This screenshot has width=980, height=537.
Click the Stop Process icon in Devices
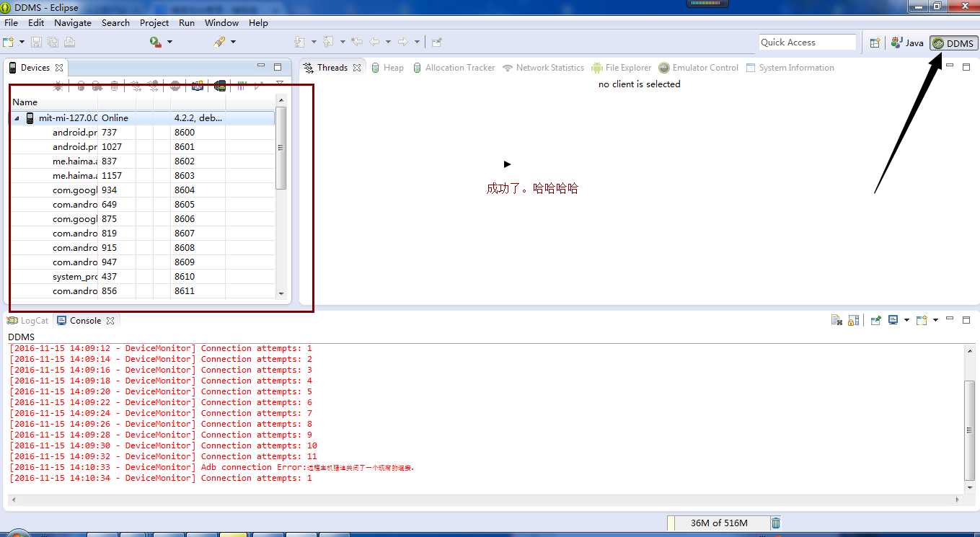(175, 86)
